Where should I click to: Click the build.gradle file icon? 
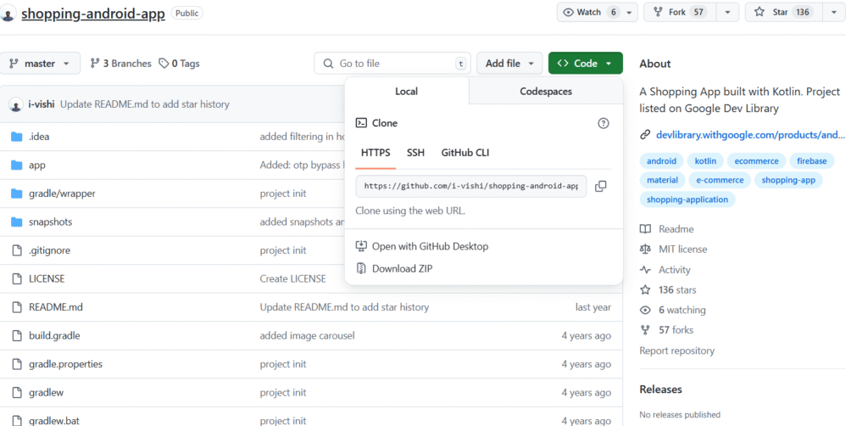coord(17,336)
